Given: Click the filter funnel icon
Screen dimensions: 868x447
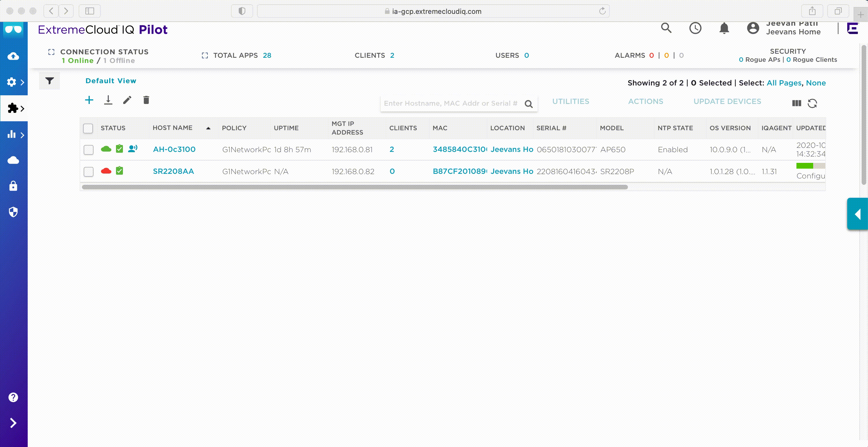Looking at the screenshot, I should pos(50,81).
